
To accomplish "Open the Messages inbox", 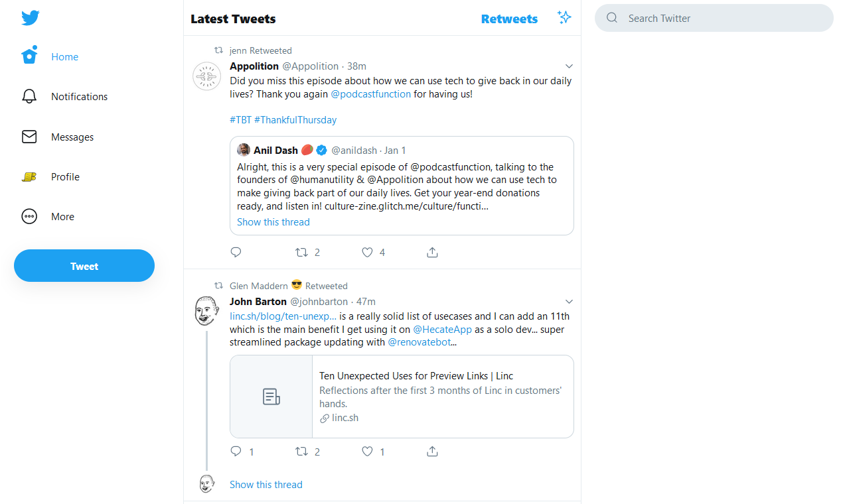I will point(72,137).
